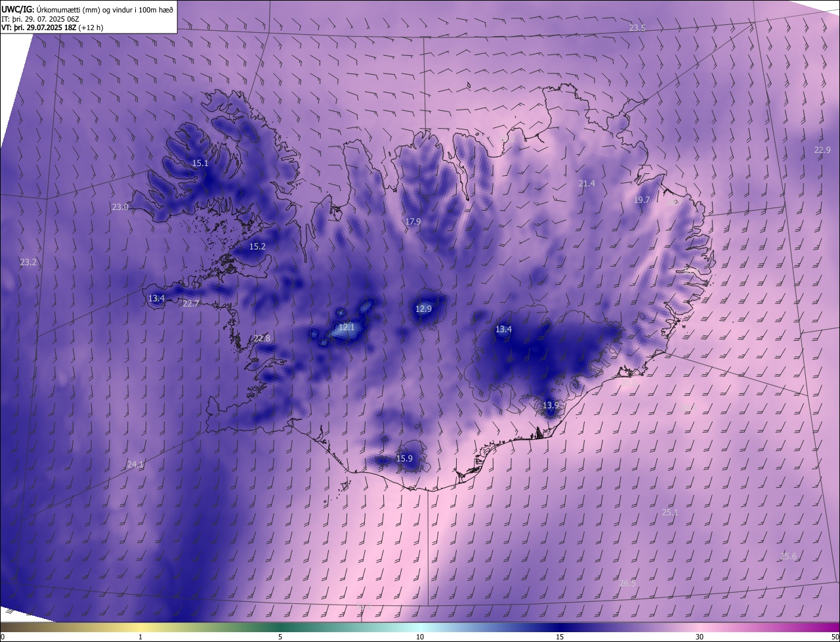Click the 12.9 value label on the map
The width and height of the screenshot is (840, 642).
click(423, 309)
